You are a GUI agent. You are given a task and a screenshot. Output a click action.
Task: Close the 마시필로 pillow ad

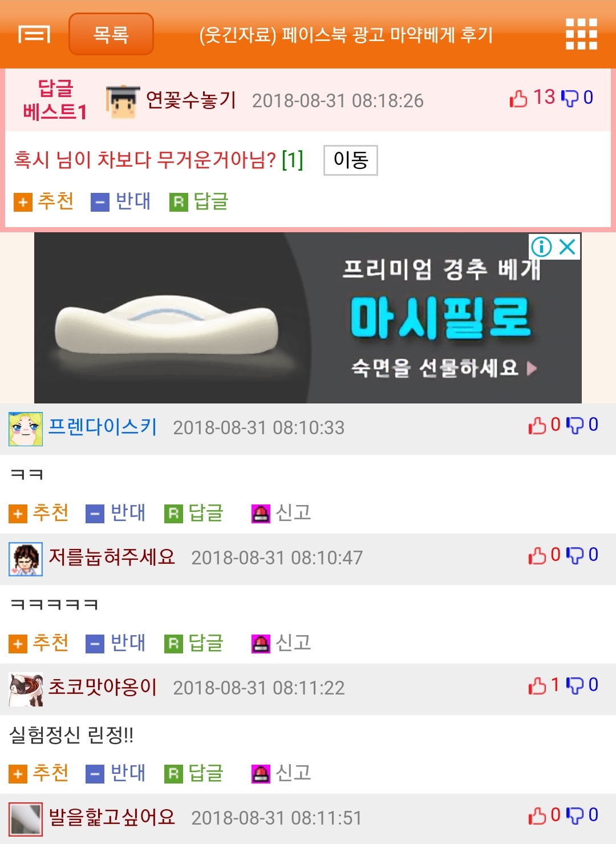pyautogui.click(x=568, y=247)
